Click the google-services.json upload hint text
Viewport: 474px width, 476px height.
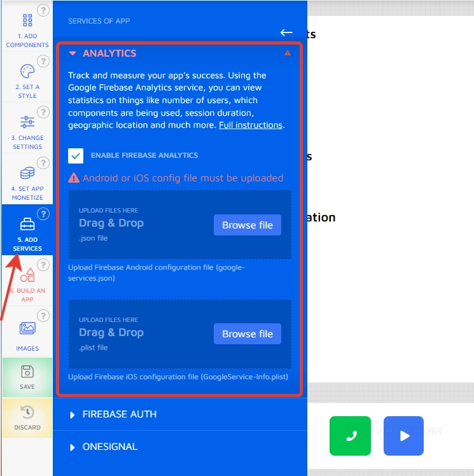pyautogui.click(x=157, y=272)
